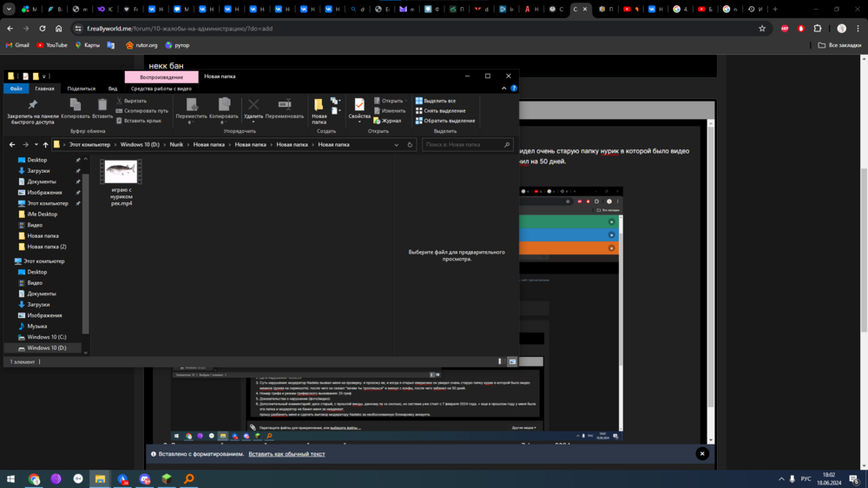Select Новая папка (2) in sidebar

pyautogui.click(x=47, y=247)
